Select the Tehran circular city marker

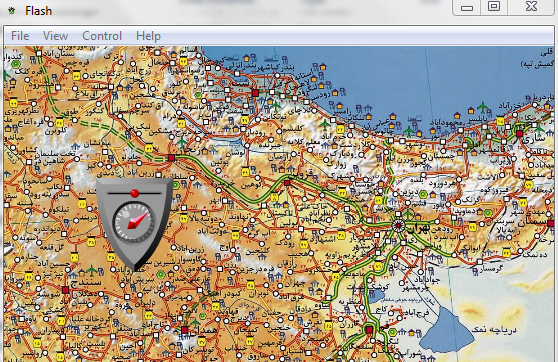click(398, 225)
